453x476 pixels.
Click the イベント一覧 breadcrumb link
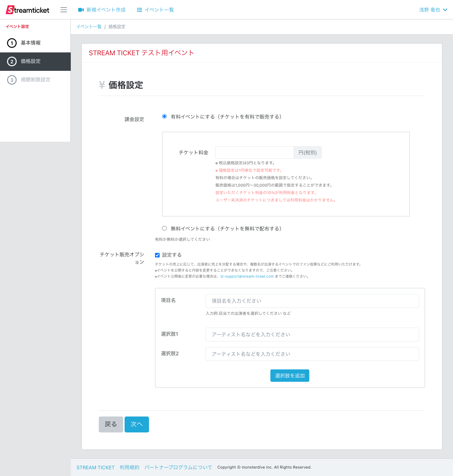[x=89, y=27]
